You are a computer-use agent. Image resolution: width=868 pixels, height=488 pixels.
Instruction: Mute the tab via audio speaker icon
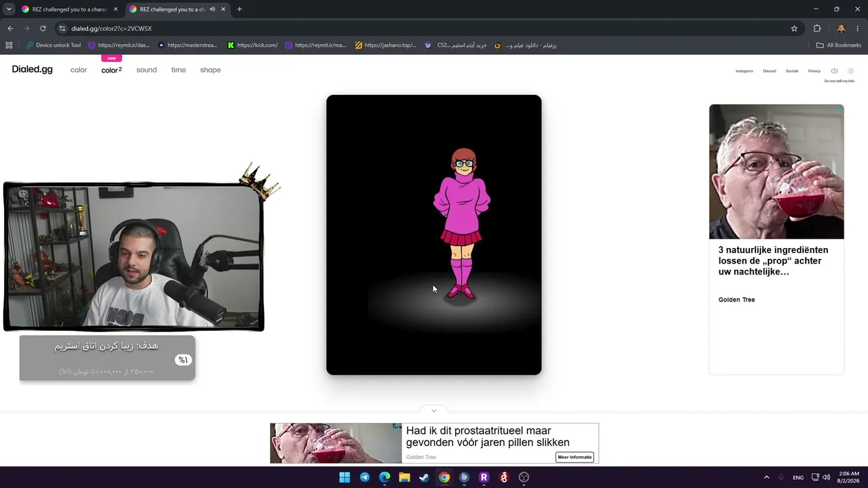212,9
